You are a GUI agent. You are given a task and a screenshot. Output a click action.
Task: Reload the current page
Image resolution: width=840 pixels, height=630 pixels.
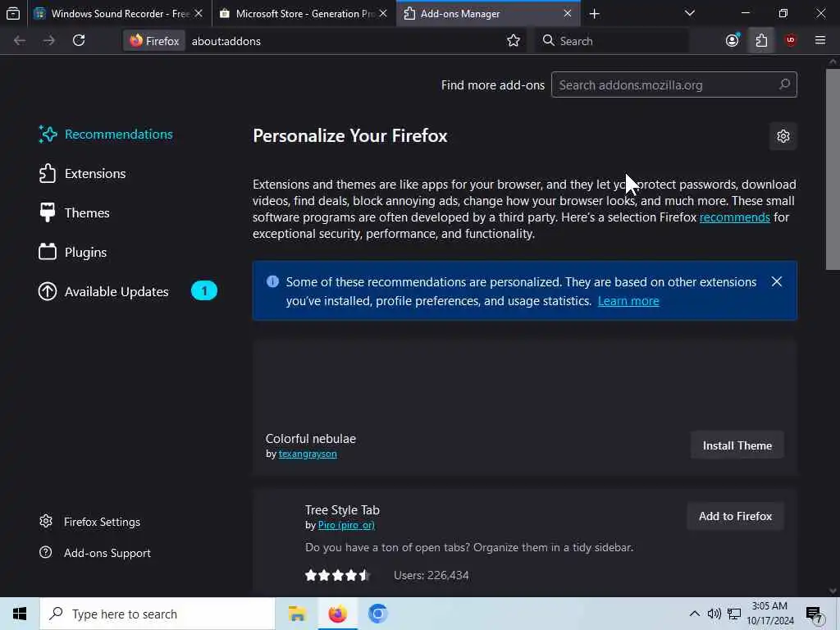pos(79,41)
